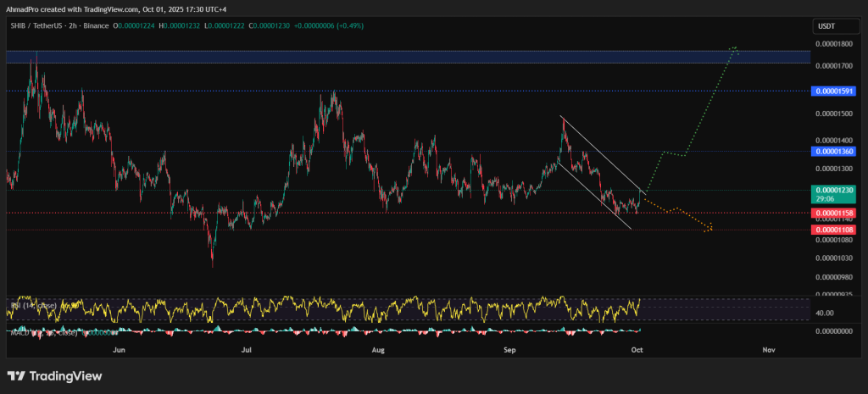Viewport: 868px width, 394px height.
Task: Select the red 0.00001108 price label
Action: (x=834, y=230)
